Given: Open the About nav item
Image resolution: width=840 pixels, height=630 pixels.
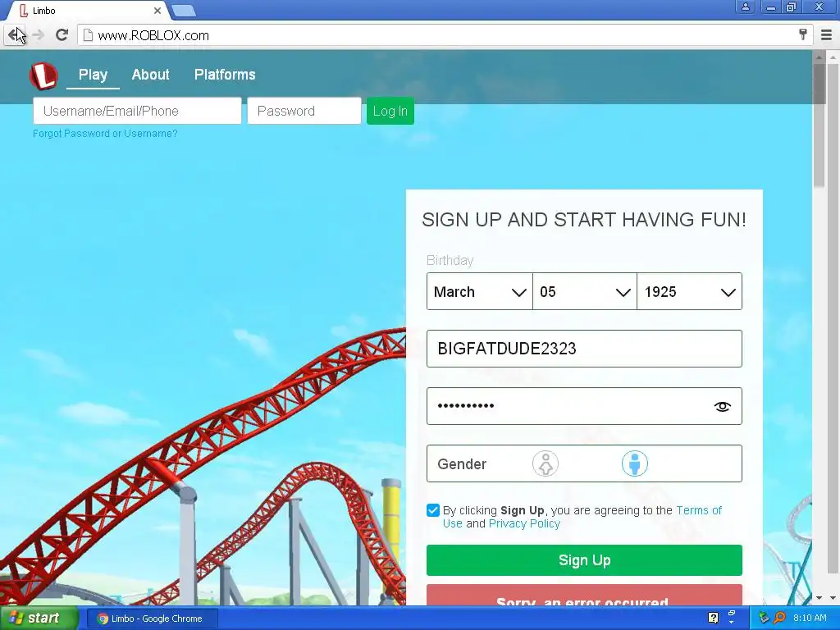Looking at the screenshot, I should tap(151, 75).
